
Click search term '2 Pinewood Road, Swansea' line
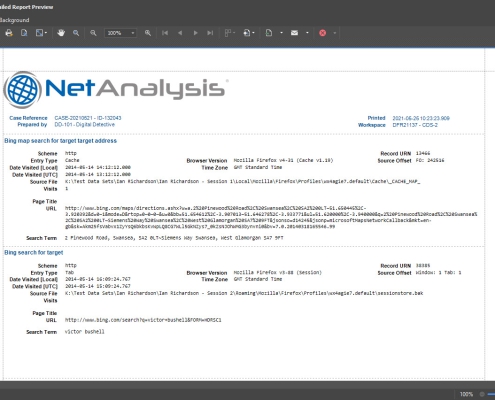174,238
